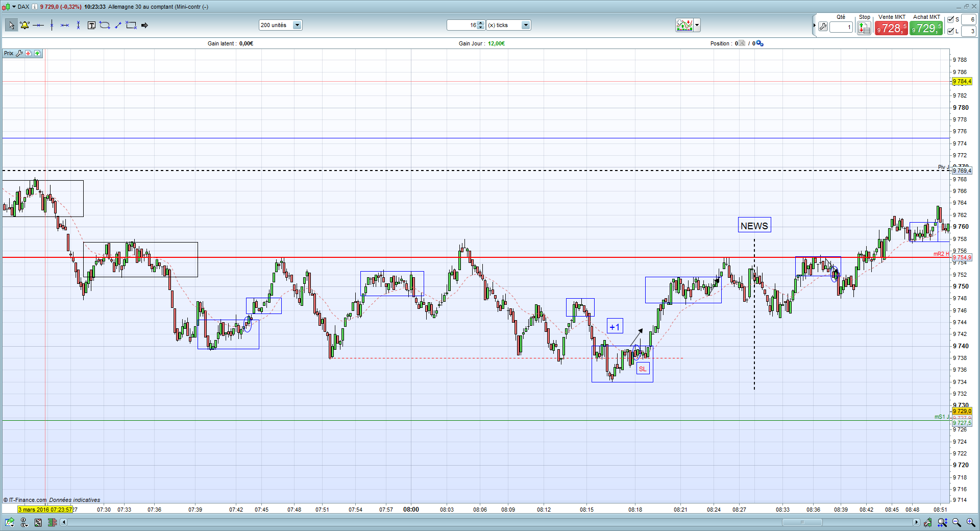
Task: Click the zoom in magnifier icon
Action: pyautogui.click(x=970, y=522)
